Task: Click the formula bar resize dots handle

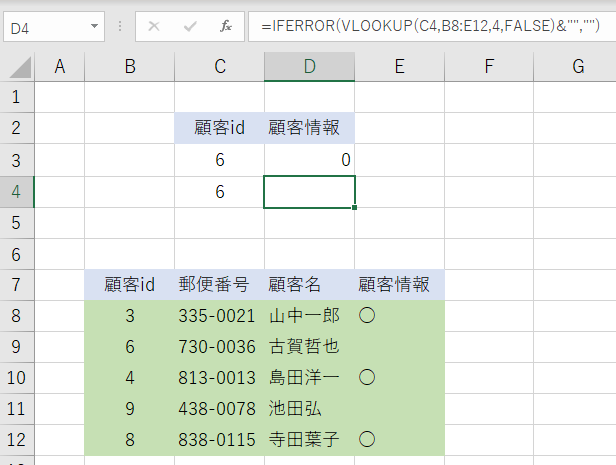Action: 120,26
